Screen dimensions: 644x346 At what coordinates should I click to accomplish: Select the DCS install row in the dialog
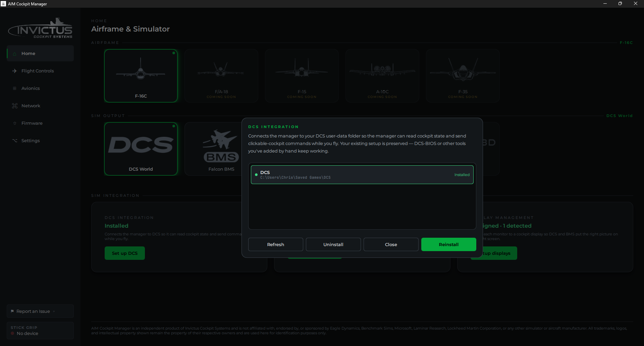(x=362, y=175)
